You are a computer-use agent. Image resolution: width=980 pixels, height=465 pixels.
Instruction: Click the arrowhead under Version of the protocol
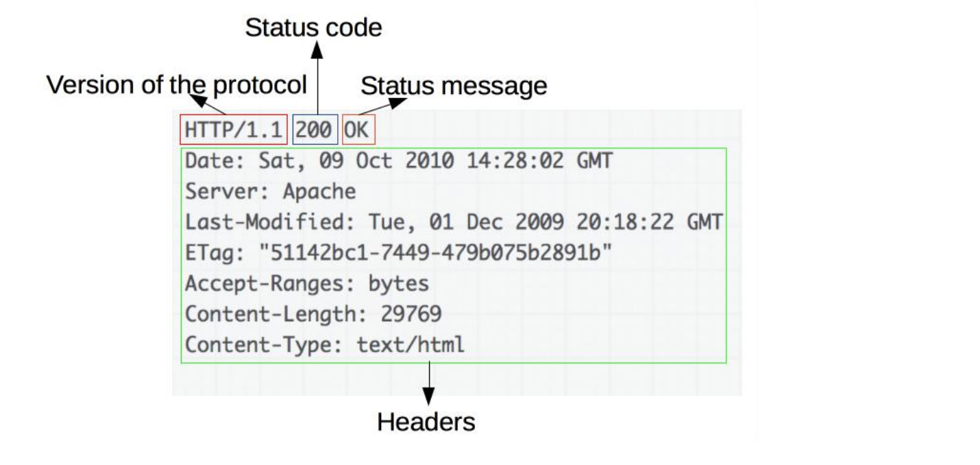coord(199,101)
